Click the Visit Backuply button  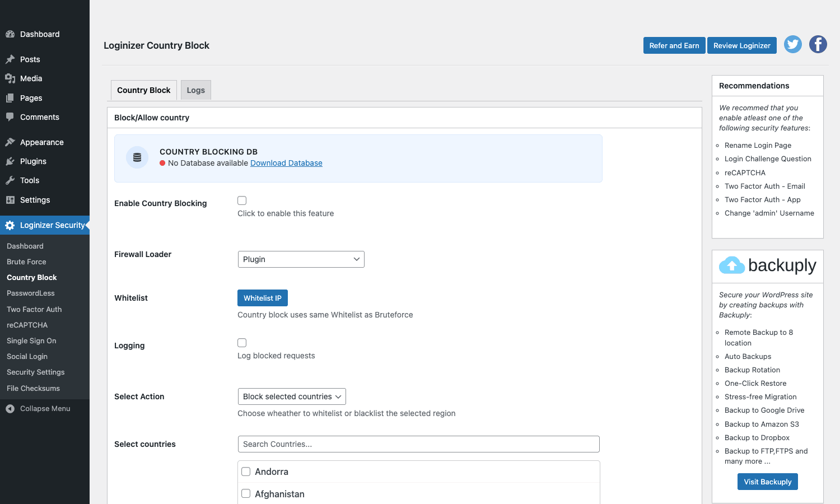point(768,482)
